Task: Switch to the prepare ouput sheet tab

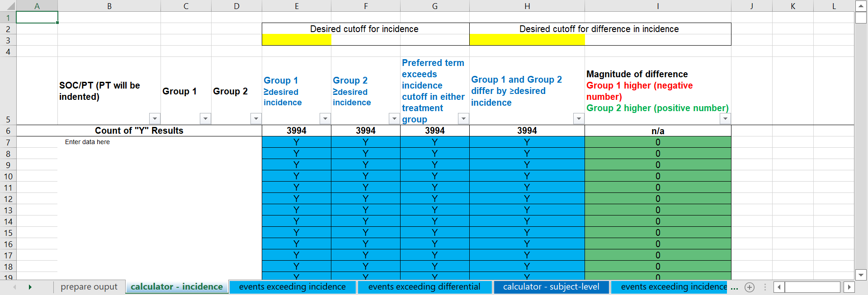Action: click(x=89, y=287)
